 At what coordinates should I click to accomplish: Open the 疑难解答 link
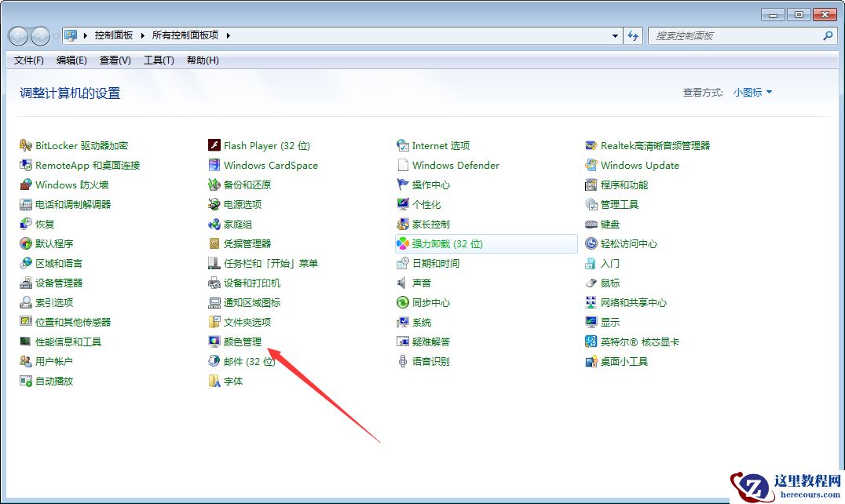point(430,342)
